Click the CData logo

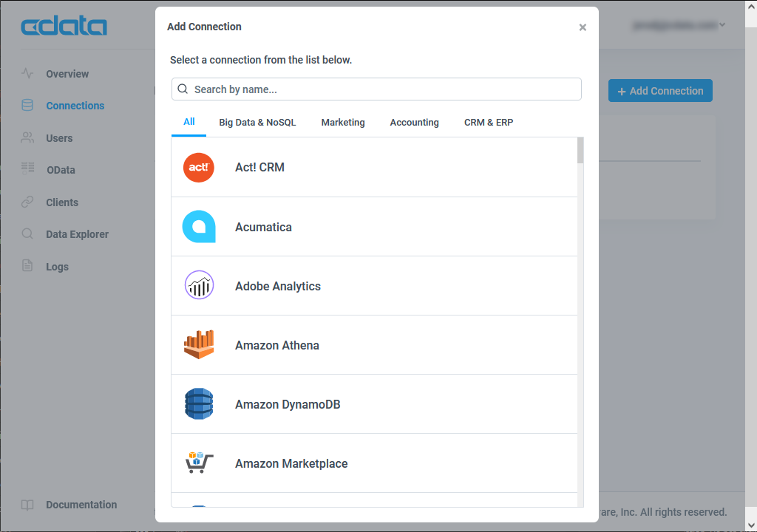tap(64, 27)
